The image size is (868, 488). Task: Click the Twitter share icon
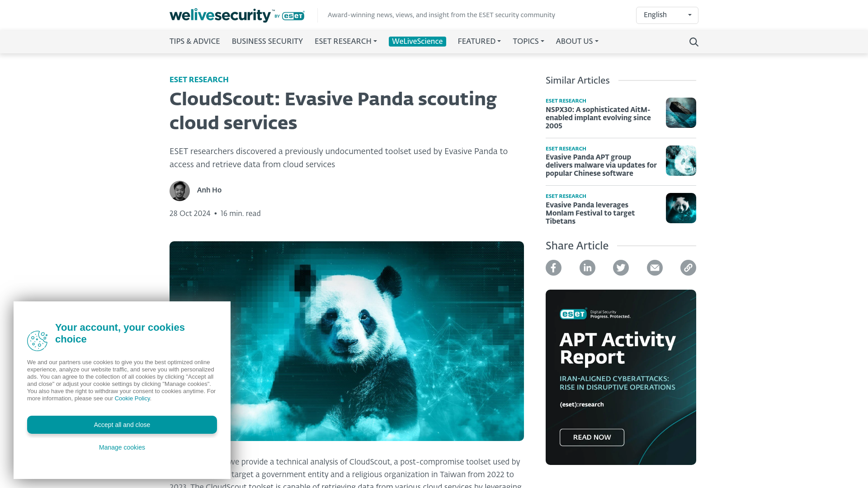point(621,267)
